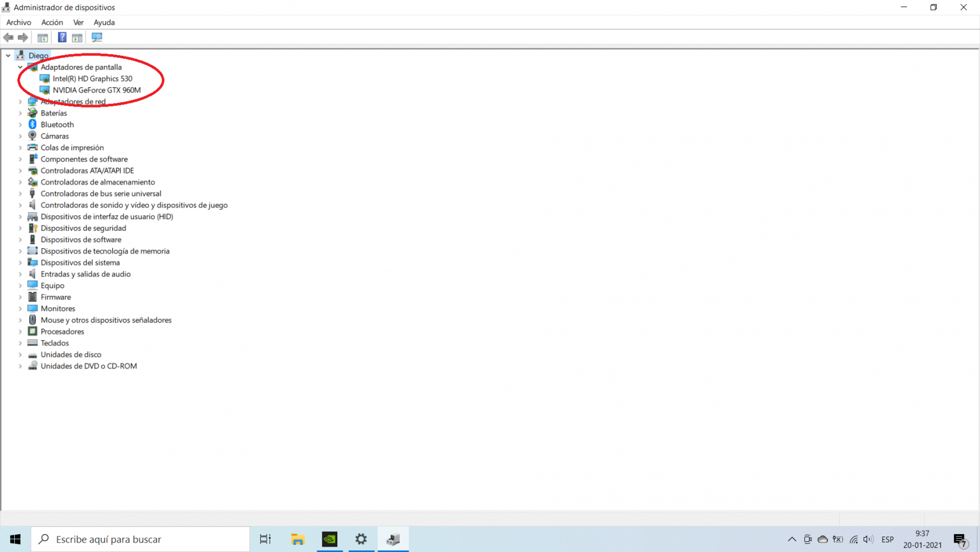
Task: Expand Colas de impresión
Action: coord(20,148)
